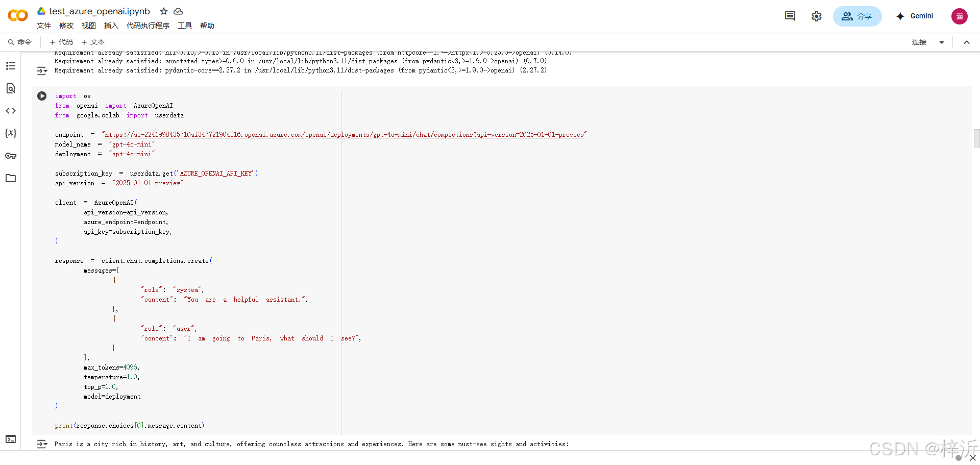Viewport: 980px width, 465px height.
Task: Click the pydantic-core requirement output line
Action: click(x=300, y=70)
